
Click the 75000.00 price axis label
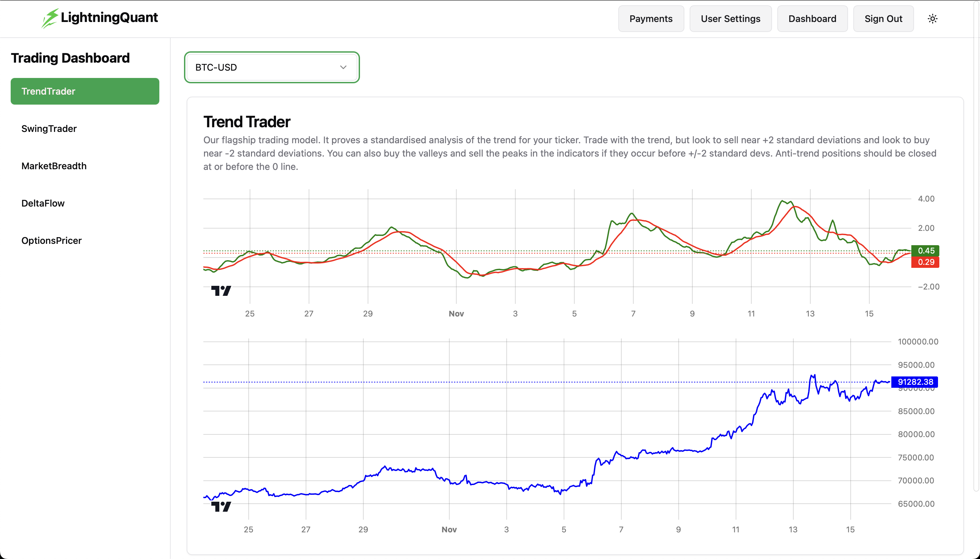pyautogui.click(x=916, y=458)
